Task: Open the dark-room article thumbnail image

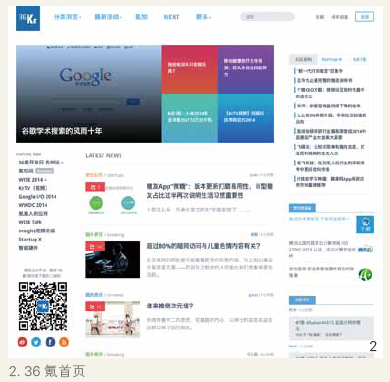Action: [x=113, y=259]
